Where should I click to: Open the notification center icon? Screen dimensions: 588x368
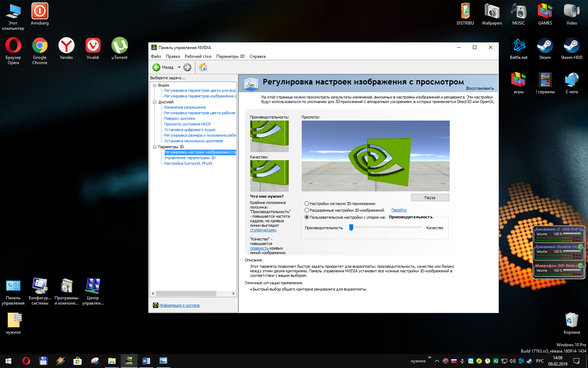[576, 361]
